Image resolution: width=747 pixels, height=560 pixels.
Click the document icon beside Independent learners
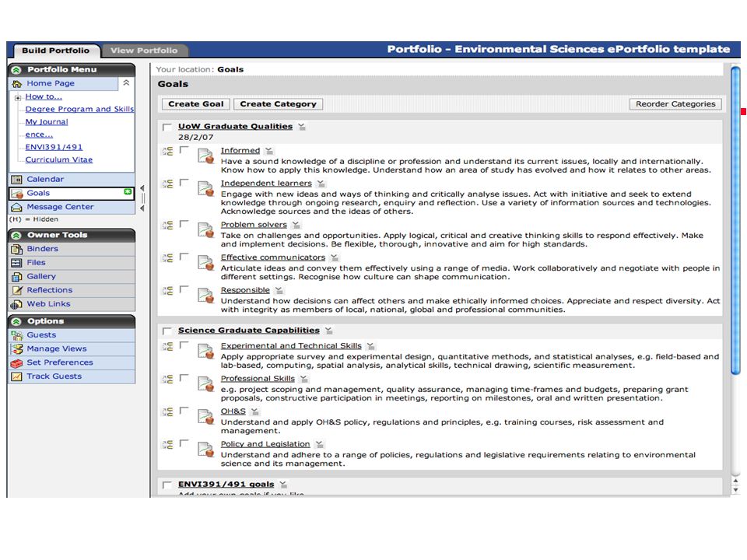tap(205, 188)
